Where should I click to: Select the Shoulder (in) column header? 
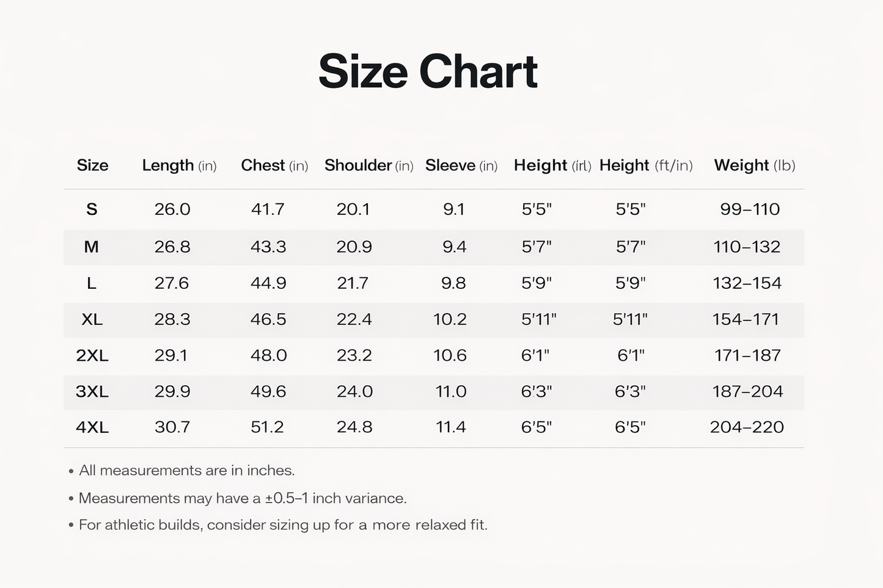(368, 165)
